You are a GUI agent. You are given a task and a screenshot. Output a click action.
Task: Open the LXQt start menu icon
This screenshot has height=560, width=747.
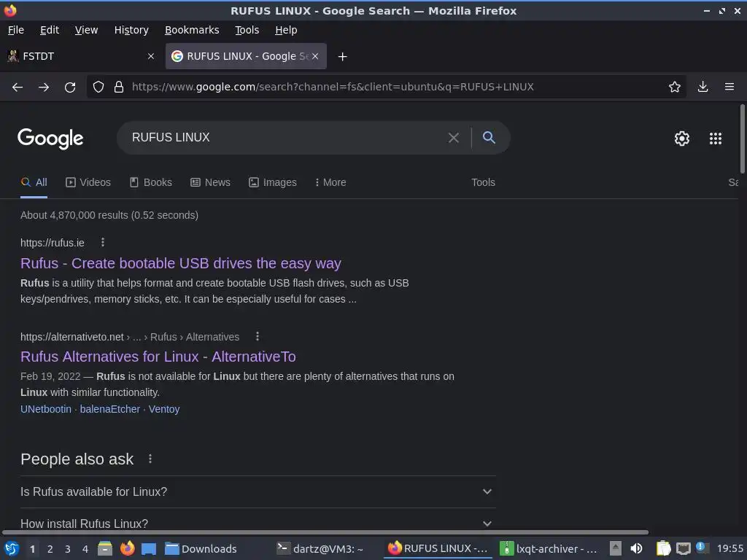click(12, 548)
